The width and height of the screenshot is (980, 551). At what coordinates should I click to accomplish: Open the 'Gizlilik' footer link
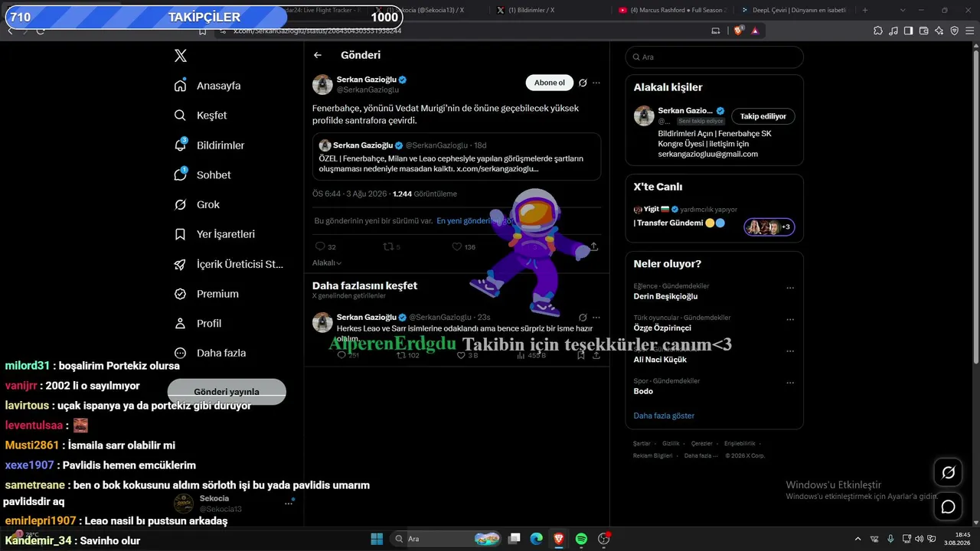click(671, 444)
